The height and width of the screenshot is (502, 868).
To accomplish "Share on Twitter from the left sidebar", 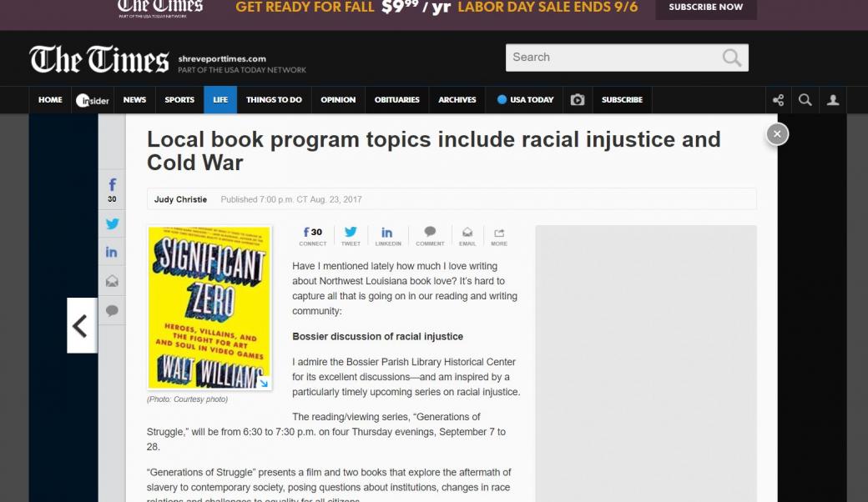I will click(x=113, y=224).
